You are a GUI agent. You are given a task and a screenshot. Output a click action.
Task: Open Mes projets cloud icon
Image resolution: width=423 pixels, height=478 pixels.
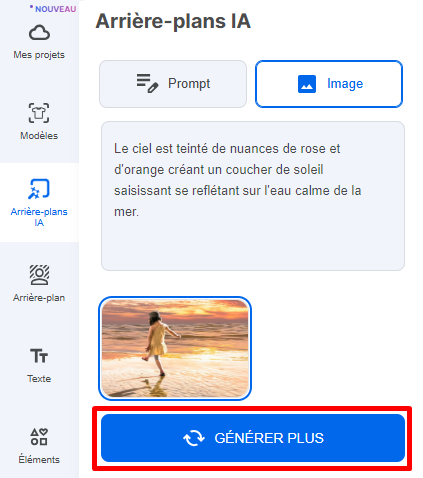tap(39, 33)
